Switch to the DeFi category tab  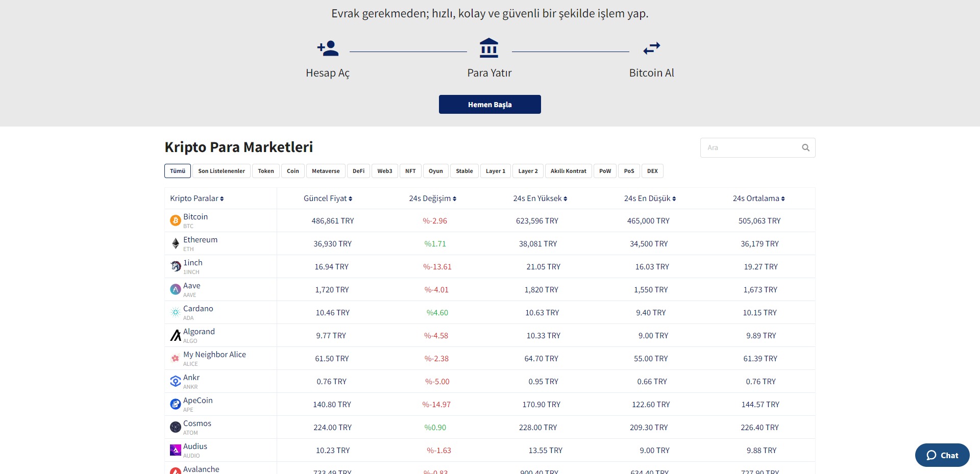tap(358, 171)
